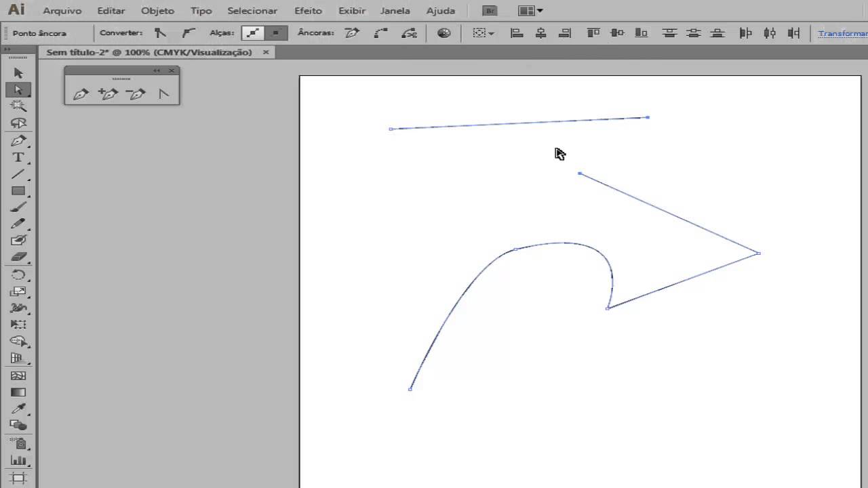Select the Scale tool
Image resolution: width=868 pixels, height=488 pixels.
(18, 291)
